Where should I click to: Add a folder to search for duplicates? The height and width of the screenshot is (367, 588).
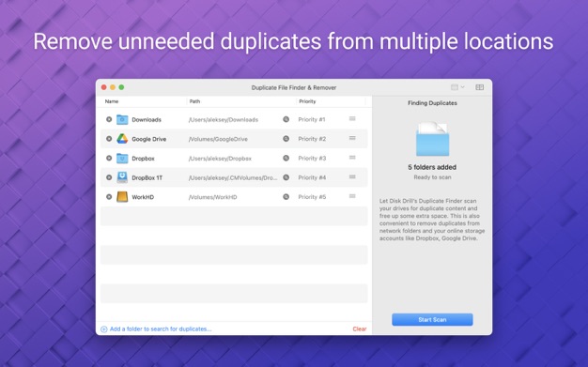pos(161,329)
